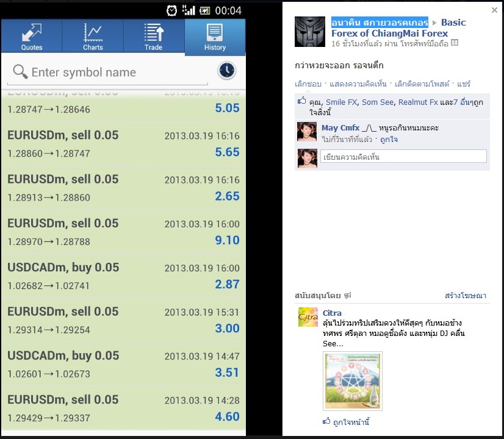
Task: Click price range 1.28860→1.28747
Action: pyautogui.click(x=49, y=154)
